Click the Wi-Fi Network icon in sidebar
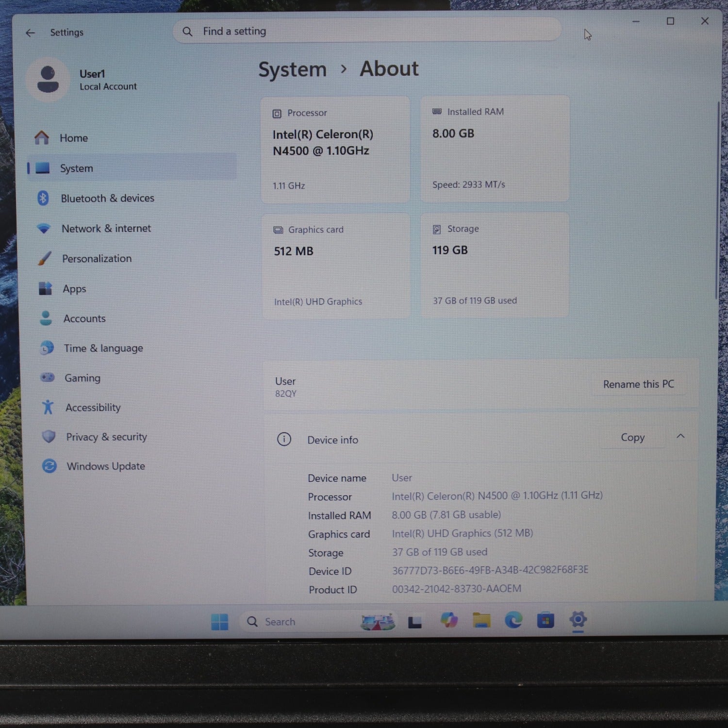The width and height of the screenshot is (728, 728). (44, 228)
